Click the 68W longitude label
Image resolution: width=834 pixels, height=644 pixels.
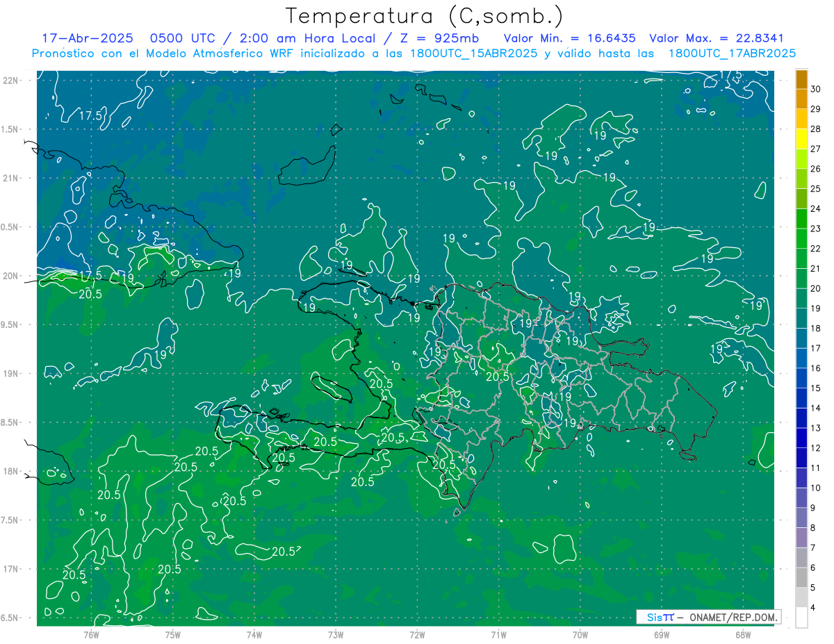pos(743,634)
